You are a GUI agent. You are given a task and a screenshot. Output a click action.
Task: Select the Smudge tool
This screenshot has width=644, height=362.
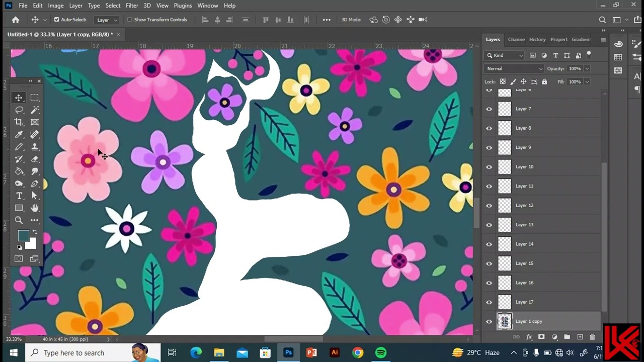35,171
